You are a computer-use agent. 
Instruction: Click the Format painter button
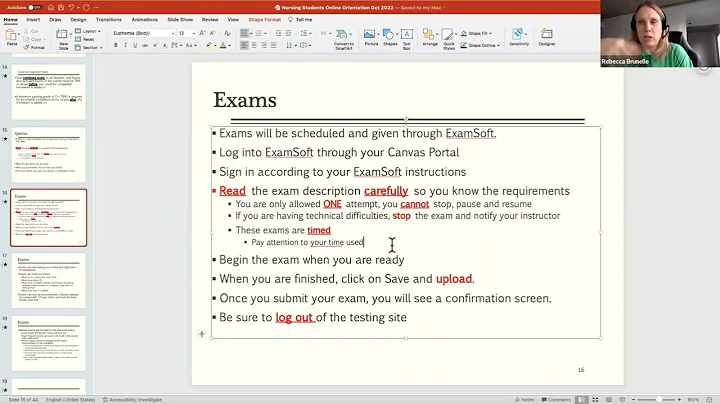(34, 47)
